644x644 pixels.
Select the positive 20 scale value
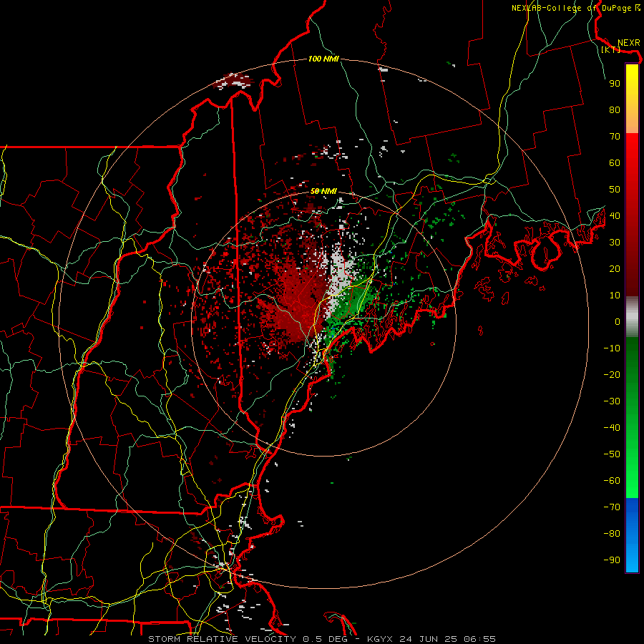click(x=615, y=268)
